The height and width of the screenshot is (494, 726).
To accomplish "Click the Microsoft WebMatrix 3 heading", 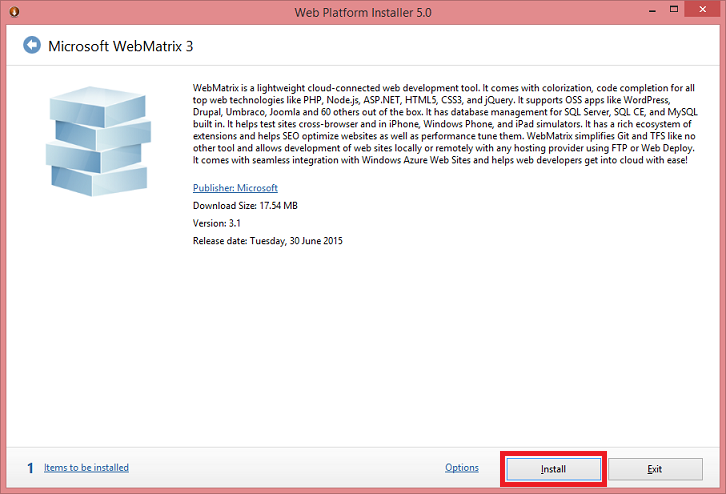I will pos(120,46).
